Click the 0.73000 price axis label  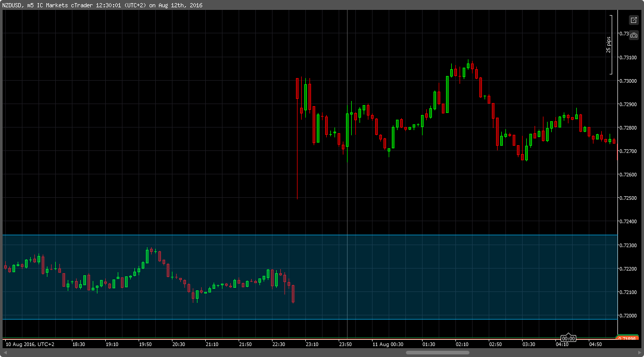[x=628, y=81]
